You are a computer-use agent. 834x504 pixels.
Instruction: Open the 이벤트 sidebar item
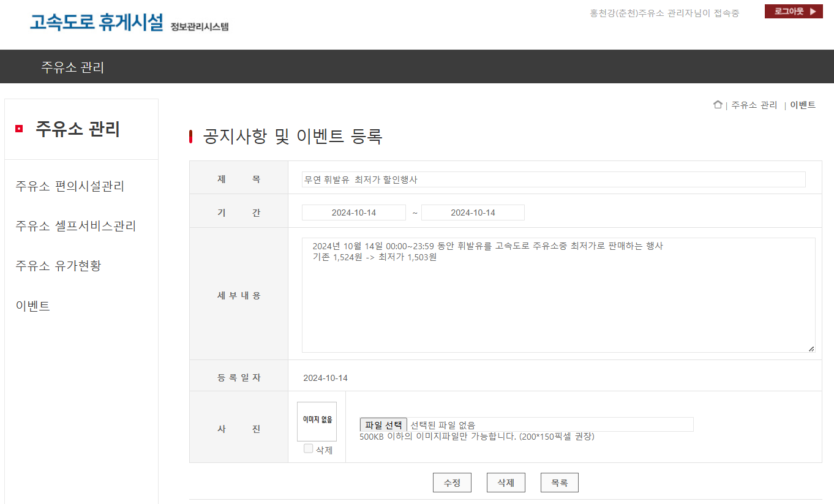pos(33,306)
